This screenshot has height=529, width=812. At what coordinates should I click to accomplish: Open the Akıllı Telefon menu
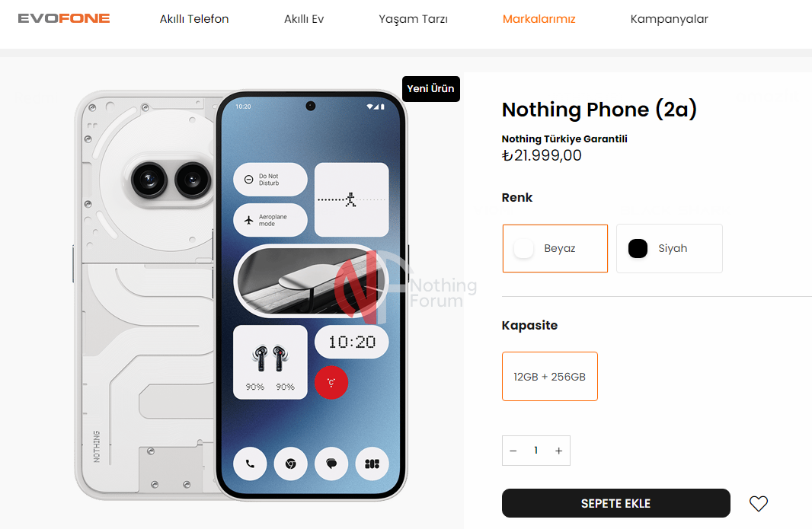click(194, 19)
